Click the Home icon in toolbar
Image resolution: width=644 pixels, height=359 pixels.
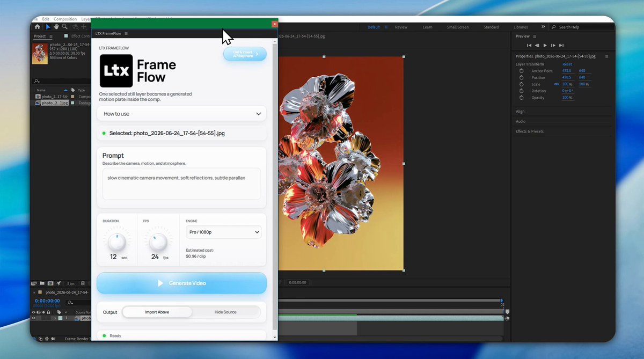(37, 26)
